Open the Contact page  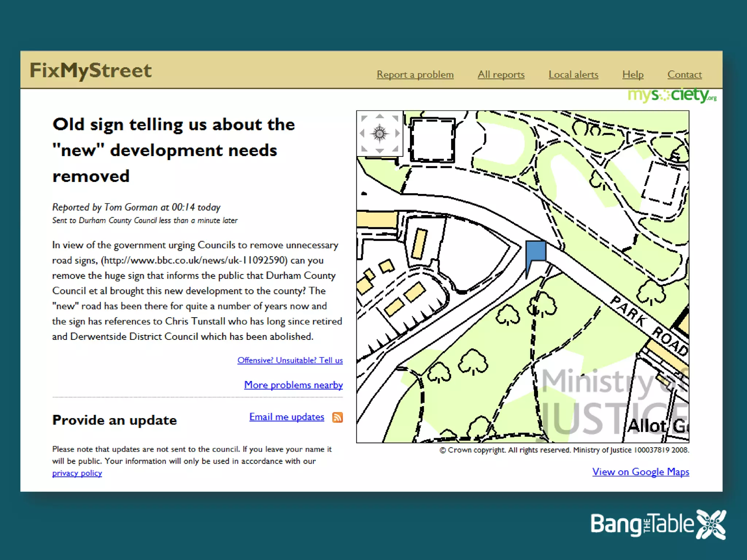[x=684, y=74]
